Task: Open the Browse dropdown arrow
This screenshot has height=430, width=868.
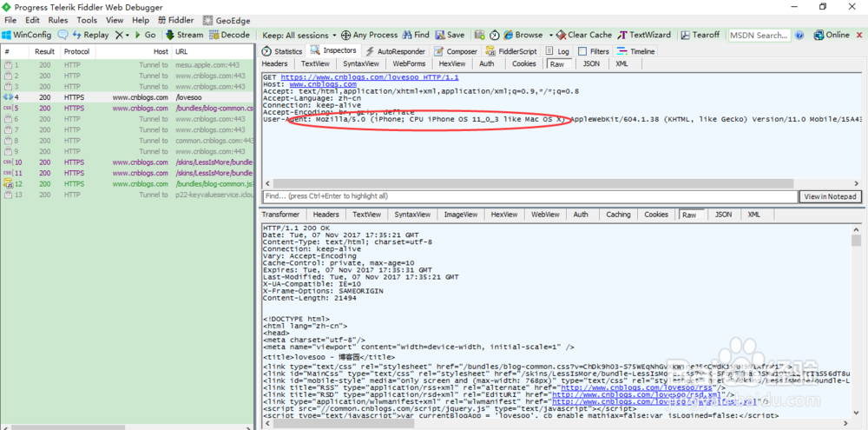Action: (551, 35)
